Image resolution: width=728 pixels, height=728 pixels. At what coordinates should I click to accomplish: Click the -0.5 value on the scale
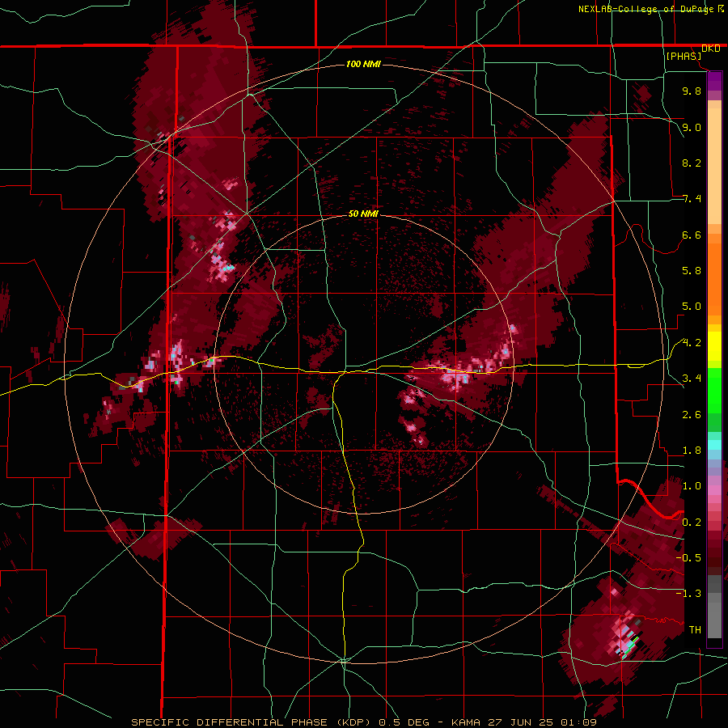tap(688, 558)
